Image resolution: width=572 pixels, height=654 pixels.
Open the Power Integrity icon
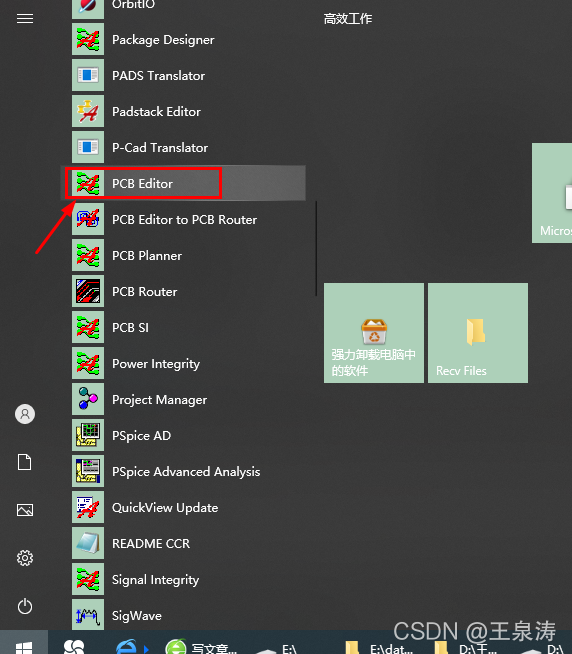click(x=88, y=363)
